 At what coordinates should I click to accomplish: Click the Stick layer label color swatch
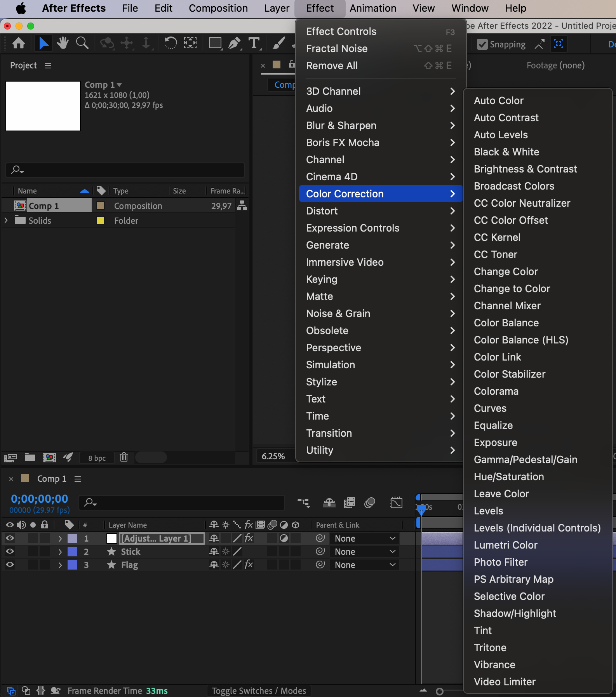pos(72,552)
